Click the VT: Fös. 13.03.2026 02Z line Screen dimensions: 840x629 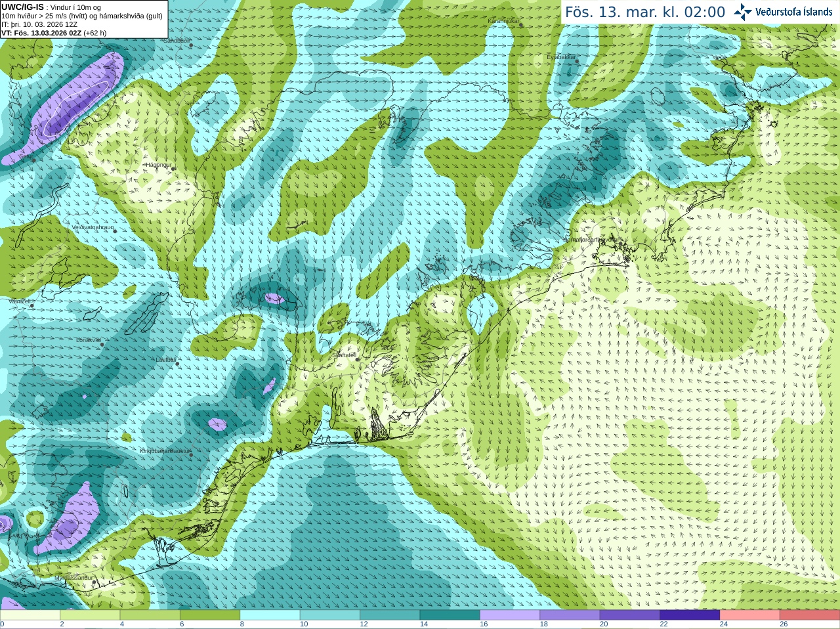pyautogui.click(x=42, y=33)
